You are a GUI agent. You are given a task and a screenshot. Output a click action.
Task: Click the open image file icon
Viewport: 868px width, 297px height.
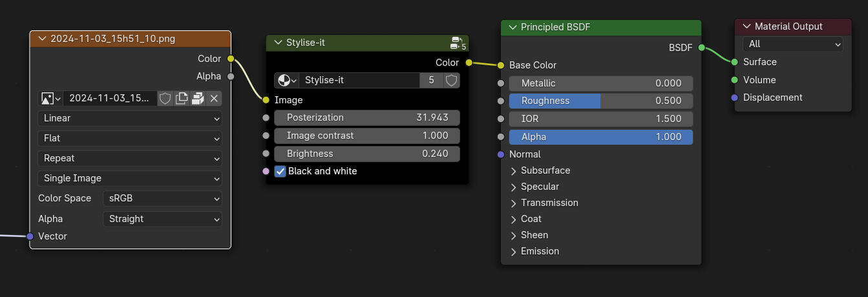198,98
